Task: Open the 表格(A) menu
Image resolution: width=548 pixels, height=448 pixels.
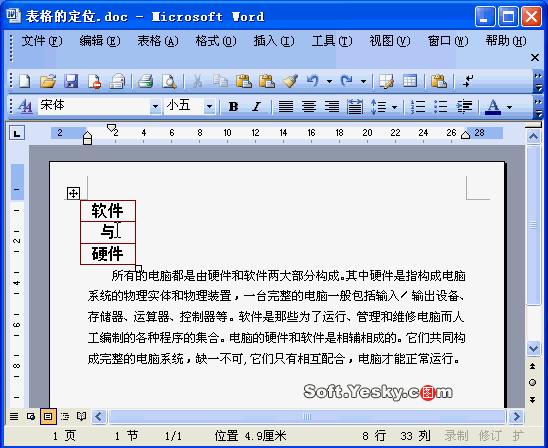Action: 158,41
